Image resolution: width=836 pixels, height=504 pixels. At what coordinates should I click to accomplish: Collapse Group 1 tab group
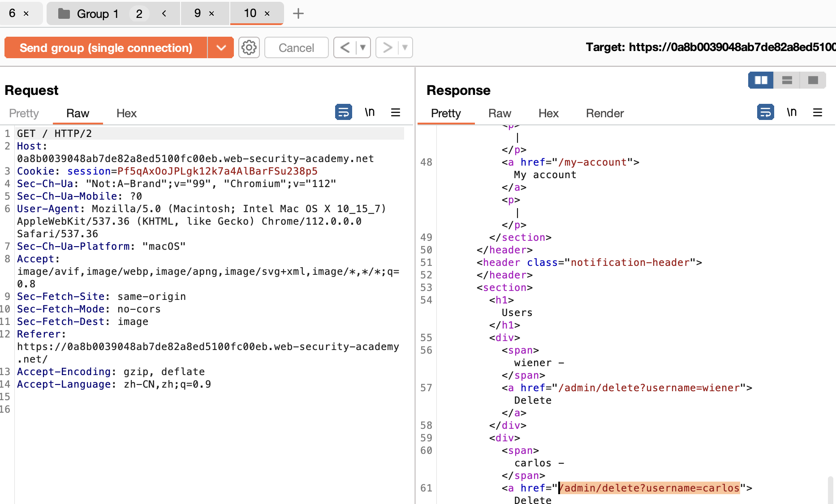[x=164, y=13]
